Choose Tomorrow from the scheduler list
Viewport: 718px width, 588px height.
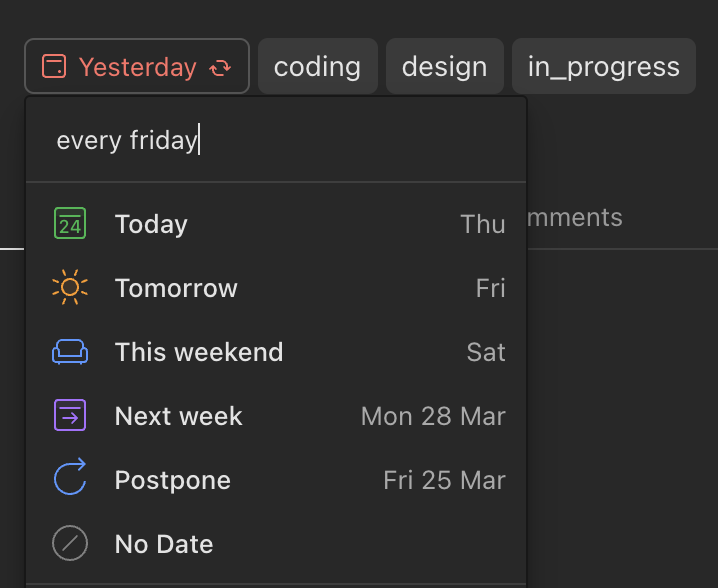pyautogui.click(x=276, y=288)
